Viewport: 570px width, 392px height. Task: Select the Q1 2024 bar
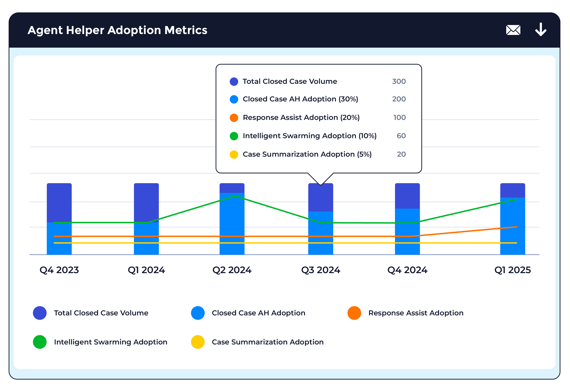pos(146,219)
